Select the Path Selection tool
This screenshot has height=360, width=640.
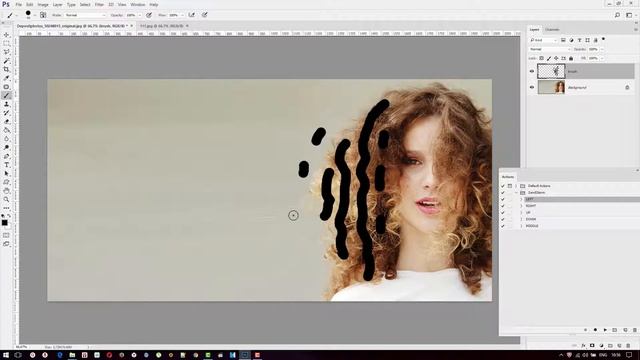[6, 173]
